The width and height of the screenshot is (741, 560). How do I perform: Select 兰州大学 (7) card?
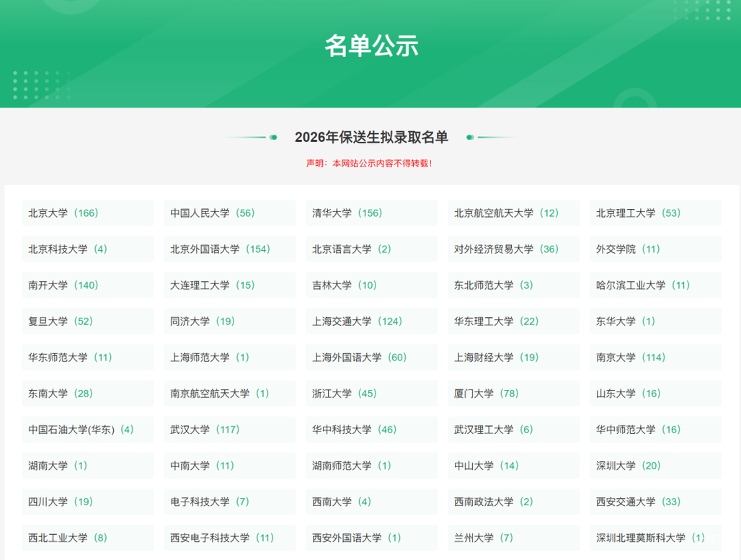click(514, 538)
